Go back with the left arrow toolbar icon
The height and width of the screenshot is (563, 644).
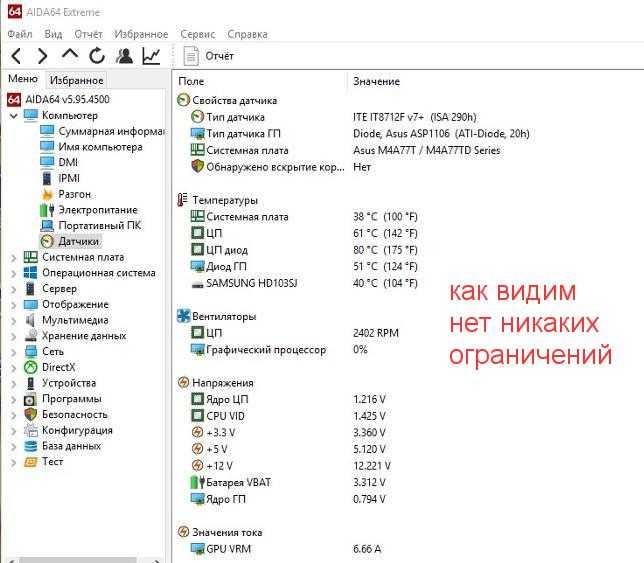[16, 56]
